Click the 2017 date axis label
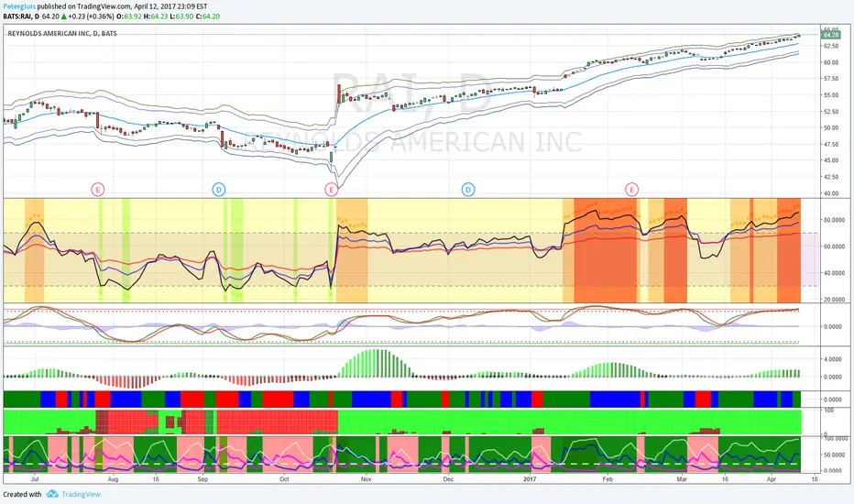 (530, 479)
